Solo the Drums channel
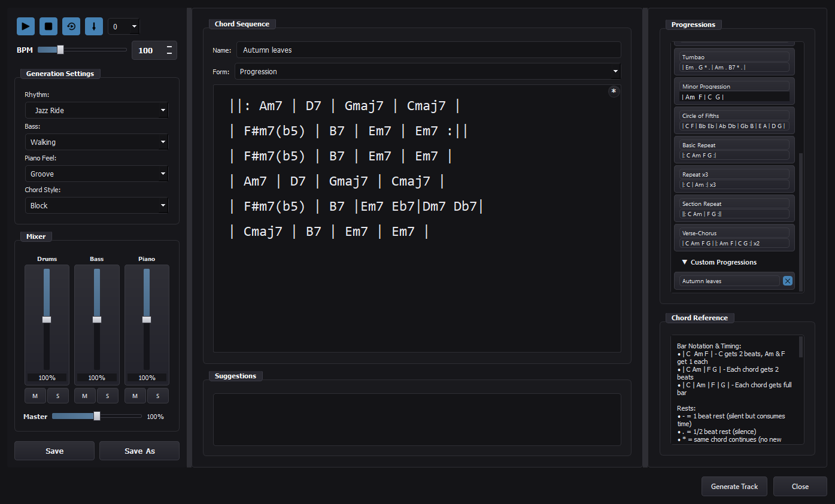 (x=57, y=396)
